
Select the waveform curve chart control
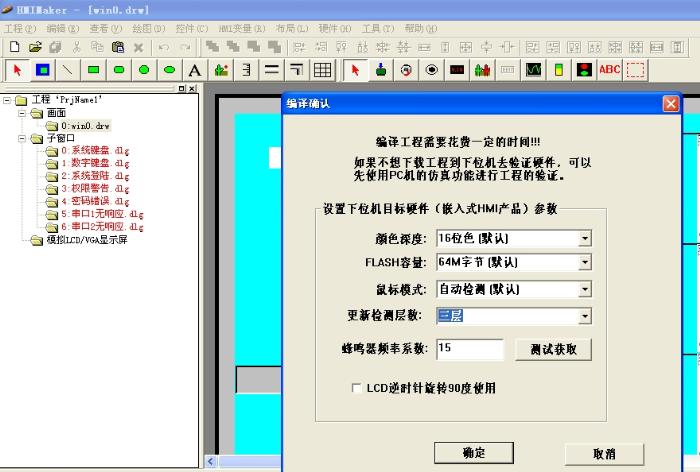(x=534, y=70)
